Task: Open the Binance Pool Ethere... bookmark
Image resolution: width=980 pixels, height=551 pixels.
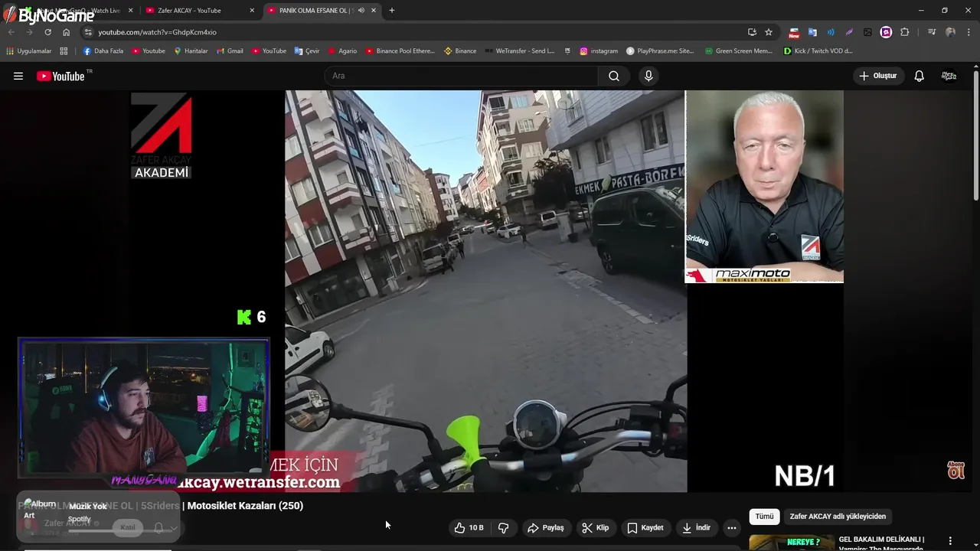Action: click(x=400, y=51)
